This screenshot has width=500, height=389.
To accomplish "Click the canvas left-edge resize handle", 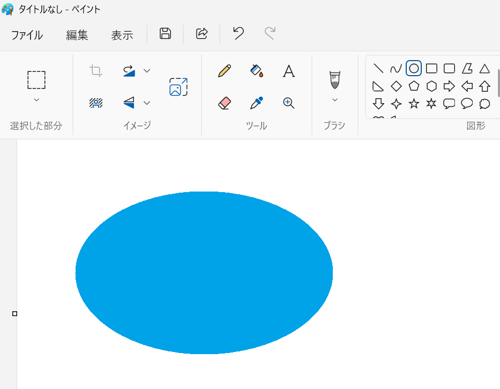I will pos(15,313).
